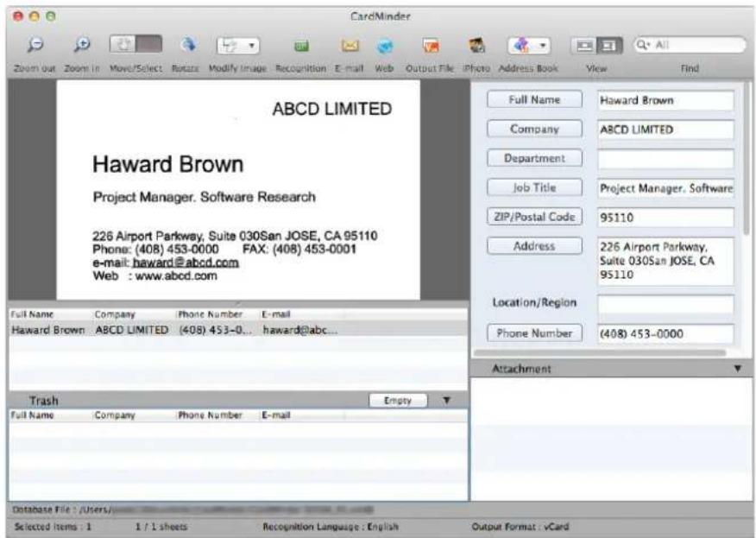Sort Trash list by E-mail header
Image resolution: width=756 pixels, height=538 pixels.
point(276,415)
